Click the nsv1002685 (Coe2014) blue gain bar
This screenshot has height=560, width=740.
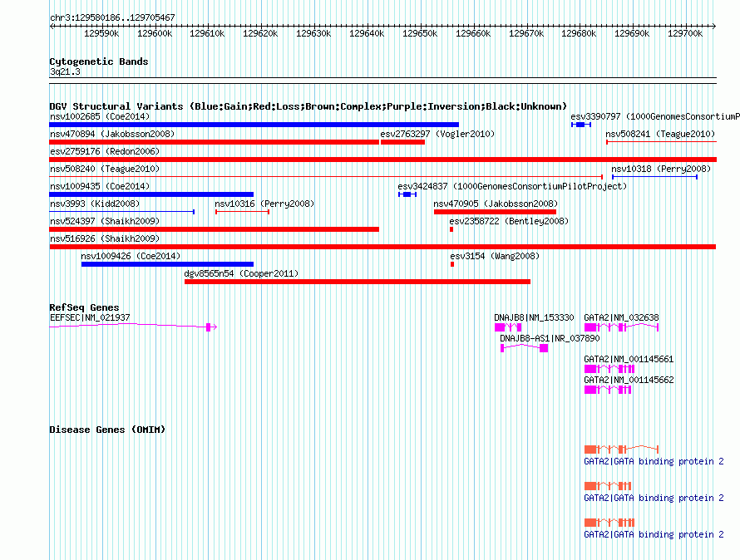(254, 125)
